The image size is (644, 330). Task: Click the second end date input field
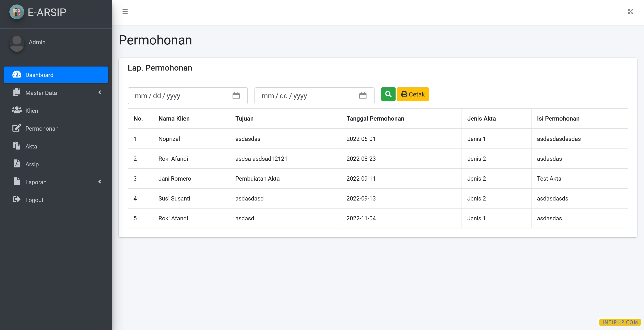307,96
